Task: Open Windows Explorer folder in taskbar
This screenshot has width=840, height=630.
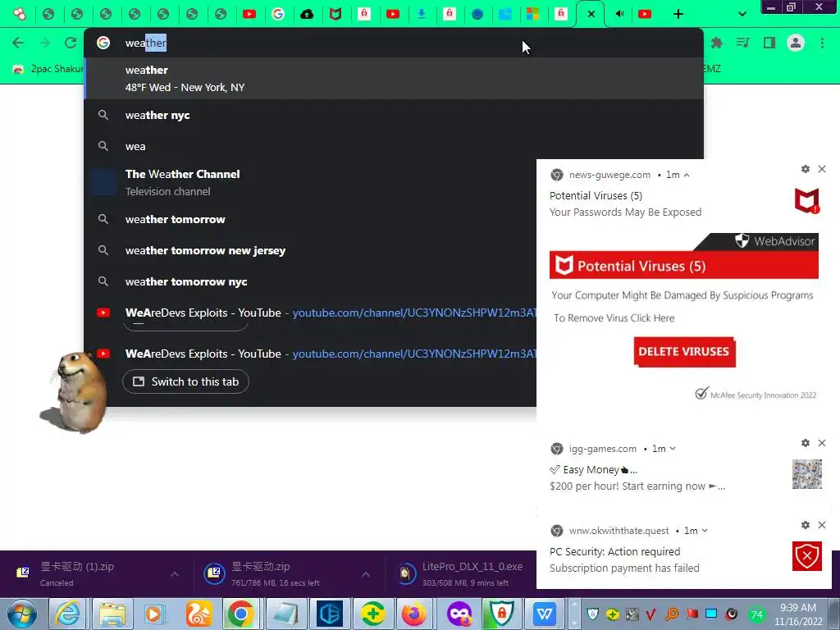Action: pyautogui.click(x=112, y=614)
